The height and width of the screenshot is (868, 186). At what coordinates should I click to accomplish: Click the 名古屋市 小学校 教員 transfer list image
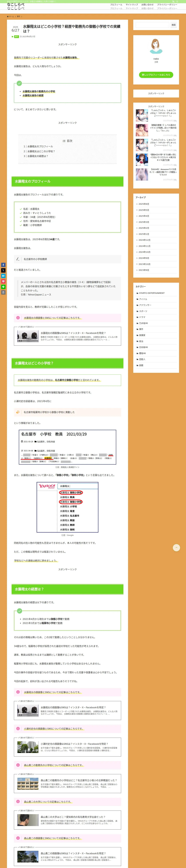[68, 447]
